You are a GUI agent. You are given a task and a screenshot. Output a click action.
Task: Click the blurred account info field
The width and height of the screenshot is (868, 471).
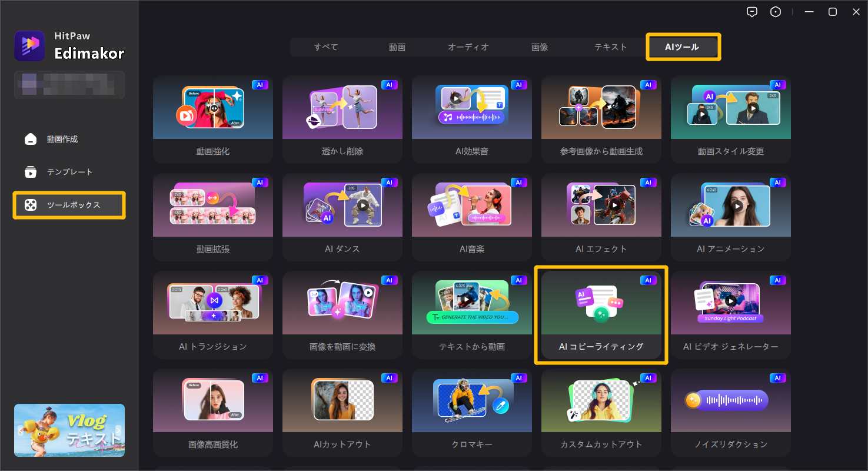(x=69, y=85)
